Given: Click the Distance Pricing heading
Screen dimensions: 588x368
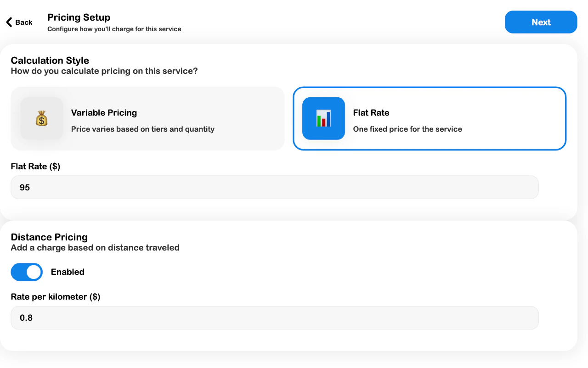Looking at the screenshot, I should coord(49,237).
